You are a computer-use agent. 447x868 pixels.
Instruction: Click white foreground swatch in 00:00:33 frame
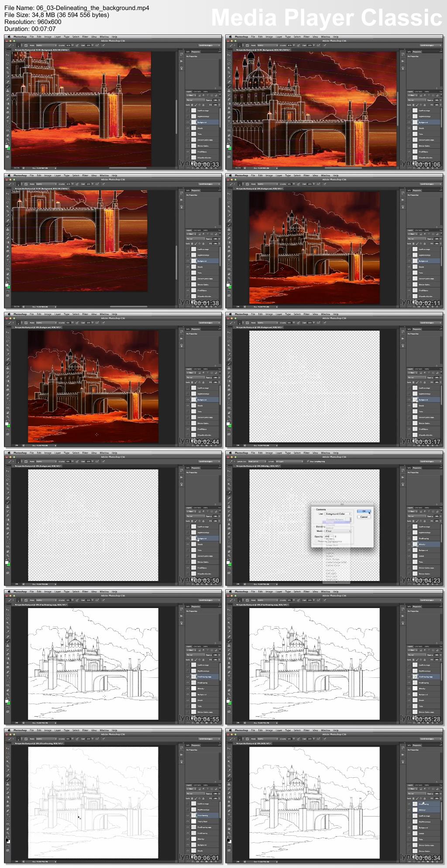pos(7,146)
